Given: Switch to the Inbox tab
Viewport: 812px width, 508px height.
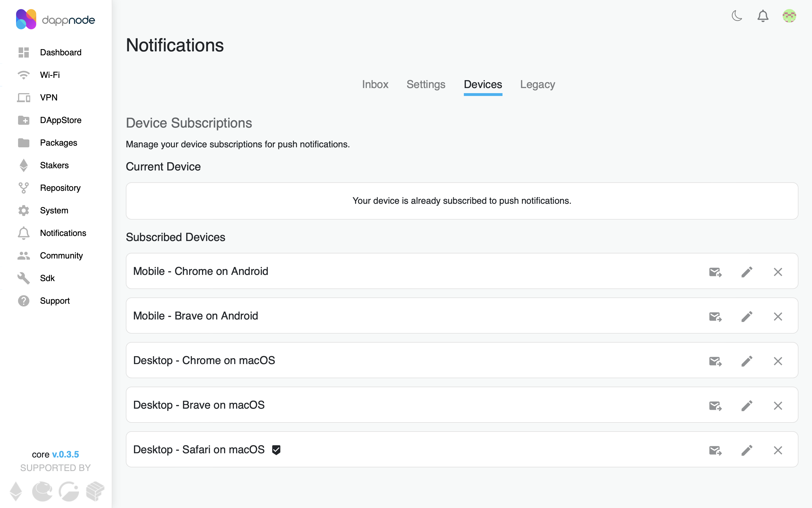Looking at the screenshot, I should (375, 85).
